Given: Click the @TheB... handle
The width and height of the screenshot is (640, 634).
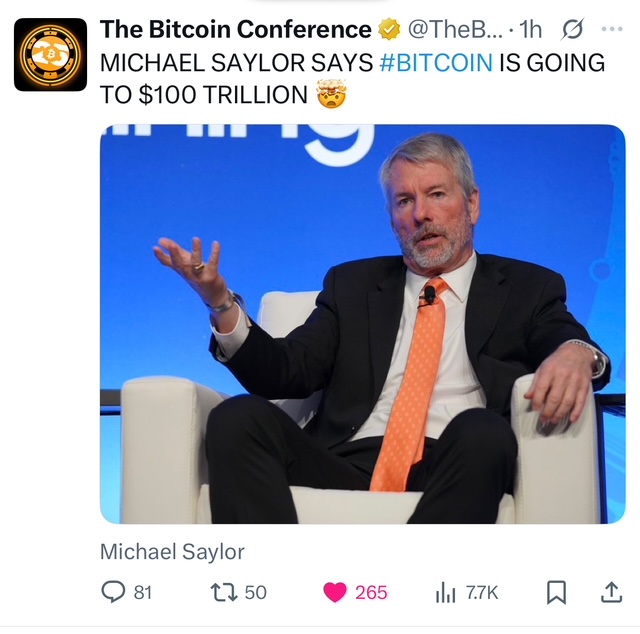Looking at the screenshot, I should coord(455,29).
